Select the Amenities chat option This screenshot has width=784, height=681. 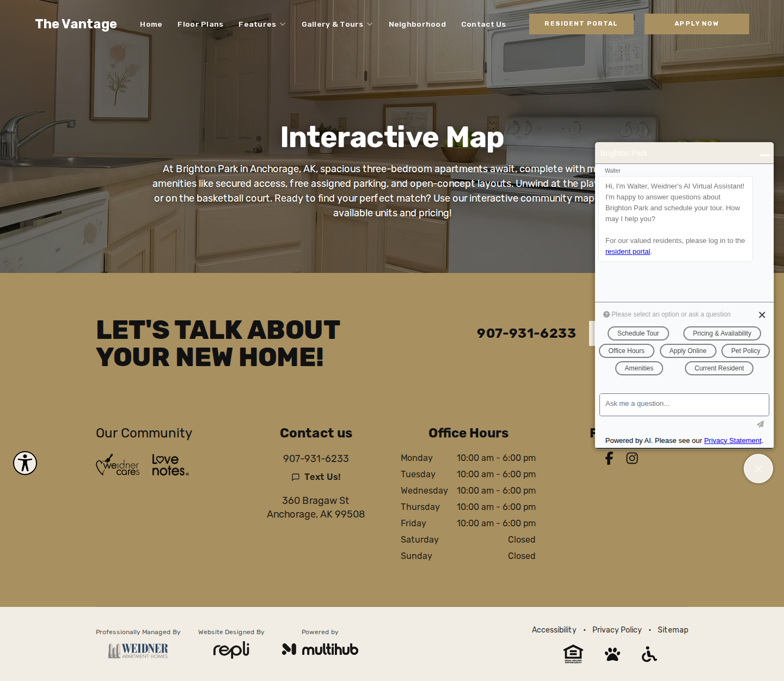[x=639, y=368]
